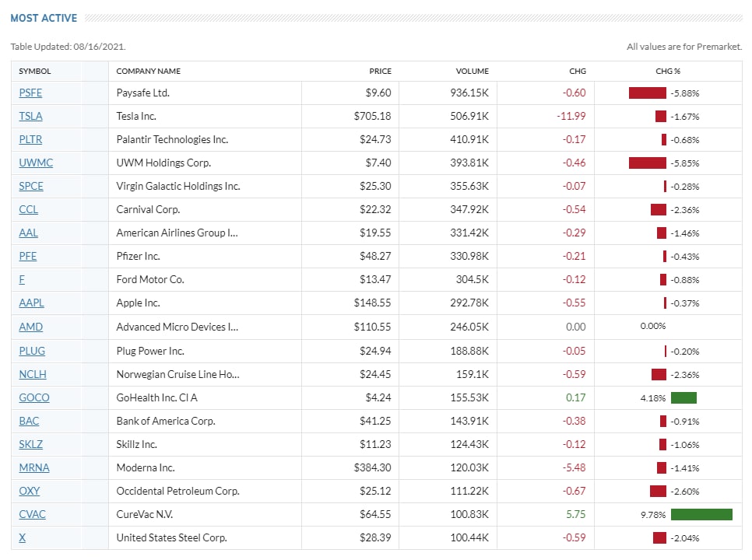This screenshot has width=752, height=560.
Task: Open the MRNA symbol link
Action: tap(34, 468)
